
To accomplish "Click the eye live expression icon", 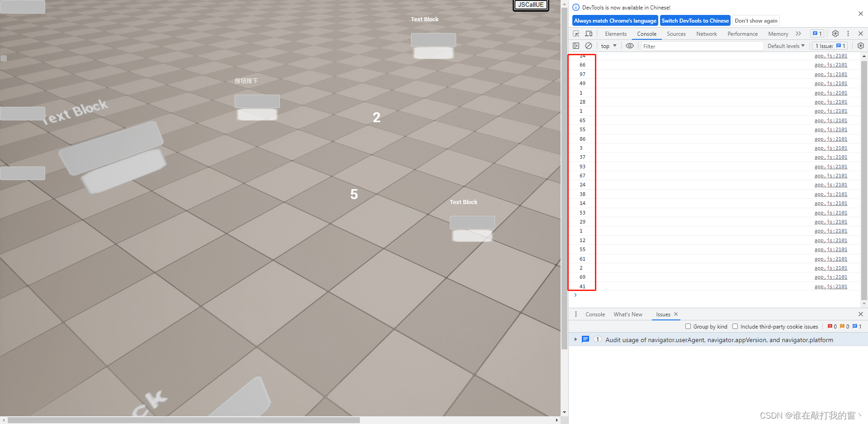I will pos(629,46).
